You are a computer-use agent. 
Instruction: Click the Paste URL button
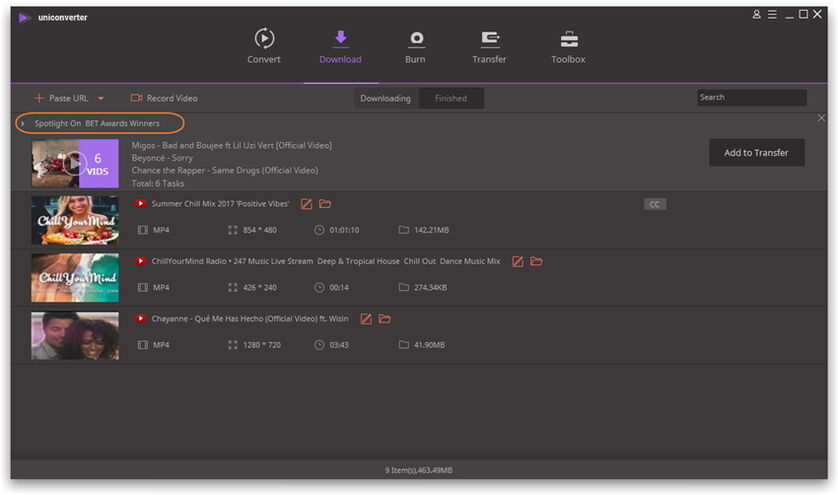tap(61, 98)
